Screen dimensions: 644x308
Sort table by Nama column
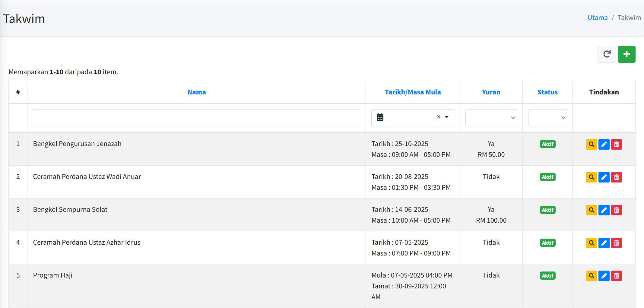pos(196,92)
